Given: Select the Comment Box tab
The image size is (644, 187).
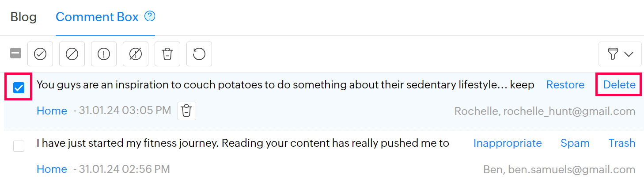Looking at the screenshot, I should pyautogui.click(x=97, y=17).
